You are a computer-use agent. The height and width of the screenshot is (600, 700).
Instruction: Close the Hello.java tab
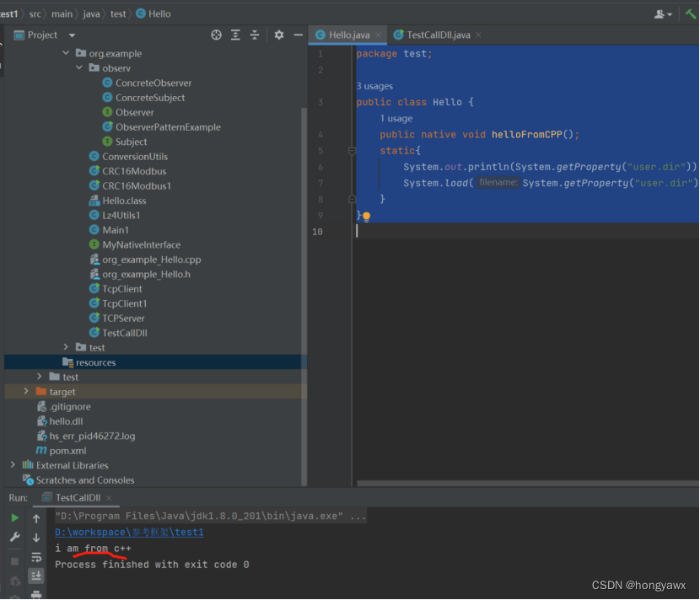coord(378,35)
